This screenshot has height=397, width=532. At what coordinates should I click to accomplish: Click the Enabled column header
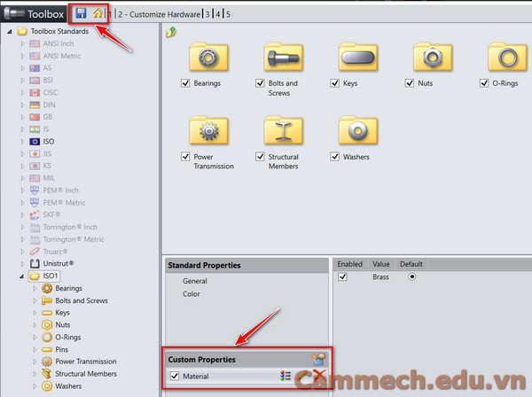tap(350, 264)
